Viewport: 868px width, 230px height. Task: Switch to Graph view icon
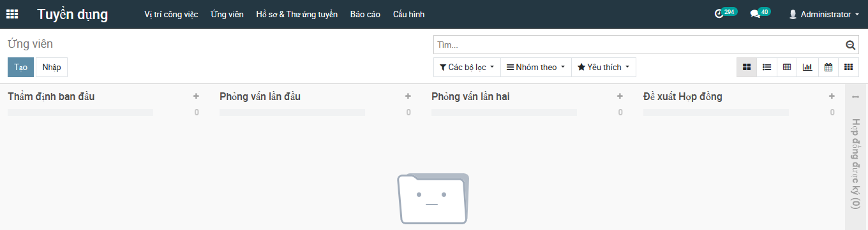tap(807, 67)
